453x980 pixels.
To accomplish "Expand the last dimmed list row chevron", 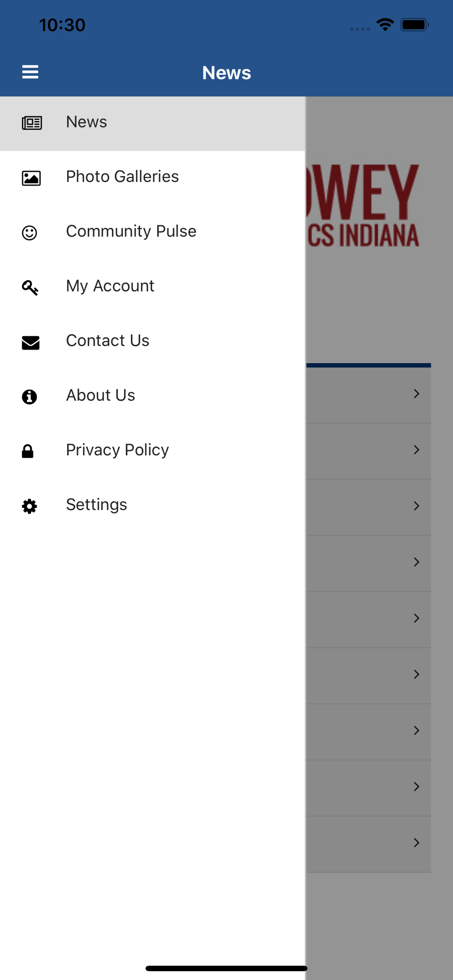I will pyautogui.click(x=416, y=843).
